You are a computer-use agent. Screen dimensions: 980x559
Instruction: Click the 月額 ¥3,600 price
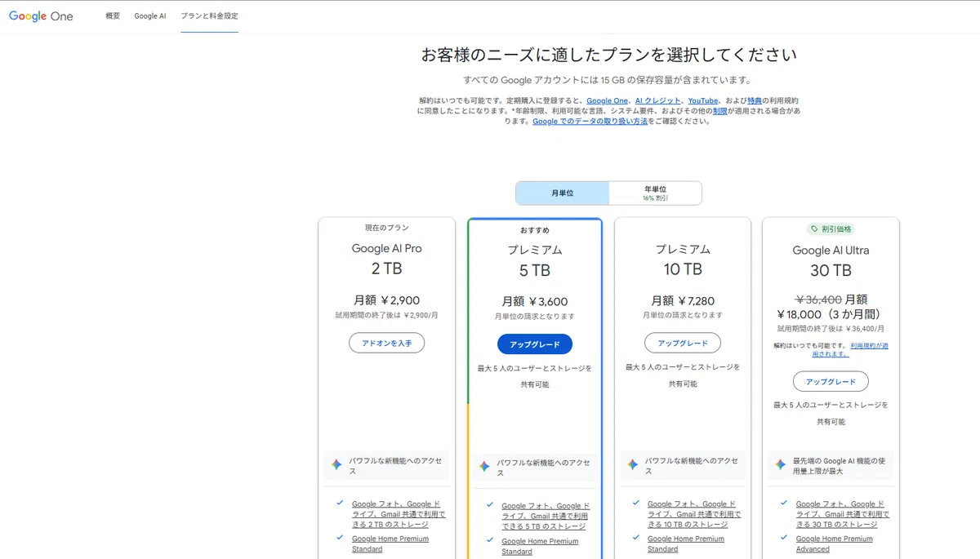click(535, 301)
